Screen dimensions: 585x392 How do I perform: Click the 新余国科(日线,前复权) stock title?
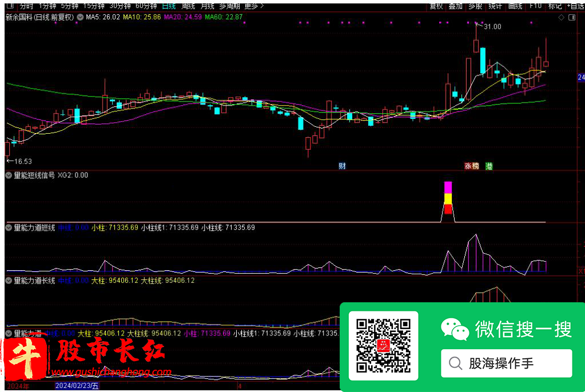tap(39, 17)
